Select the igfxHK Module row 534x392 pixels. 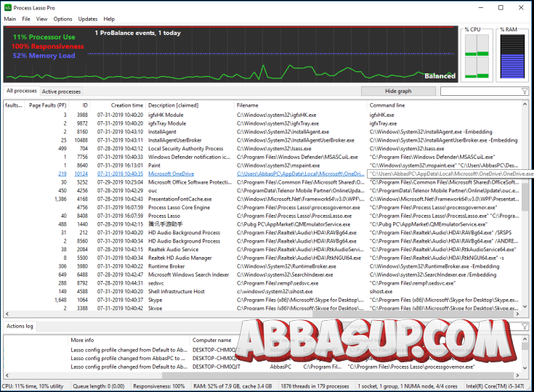[262, 115]
